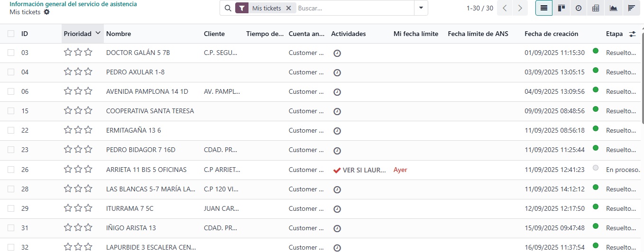644x252 pixels.
Task: Set first priority star for PEDRO AXULAR 1-8
Action: click(68, 72)
